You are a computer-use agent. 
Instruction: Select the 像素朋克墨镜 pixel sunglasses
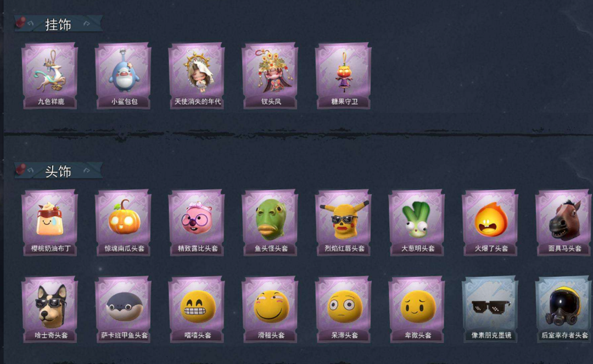pyautogui.click(x=490, y=309)
